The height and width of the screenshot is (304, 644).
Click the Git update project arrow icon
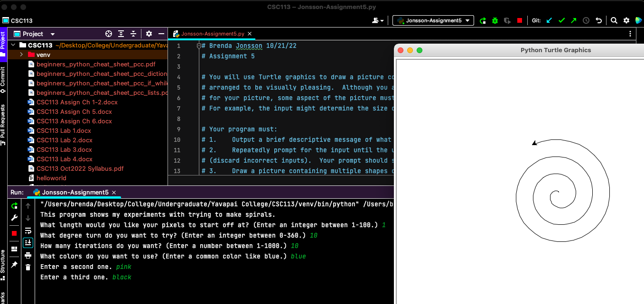(x=549, y=20)
